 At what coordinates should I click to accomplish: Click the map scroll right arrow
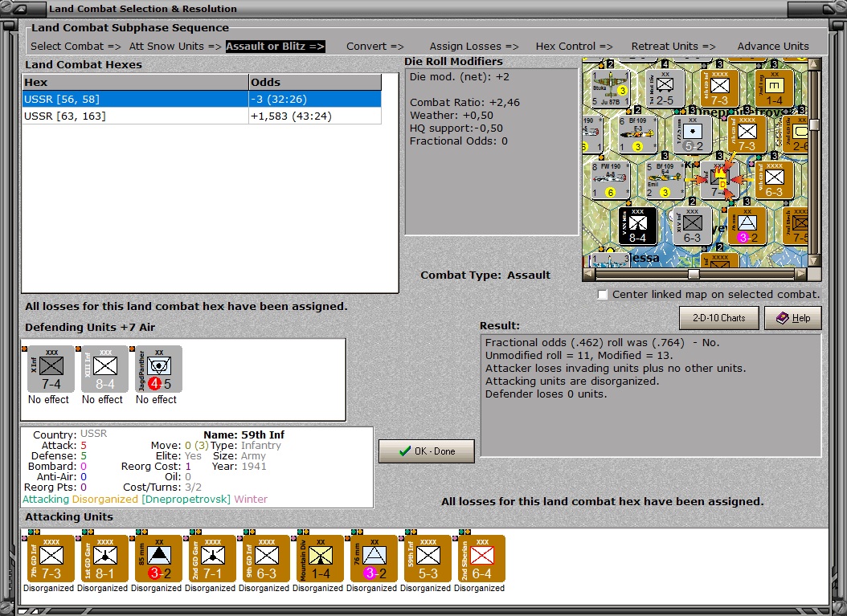pos(802,274)
